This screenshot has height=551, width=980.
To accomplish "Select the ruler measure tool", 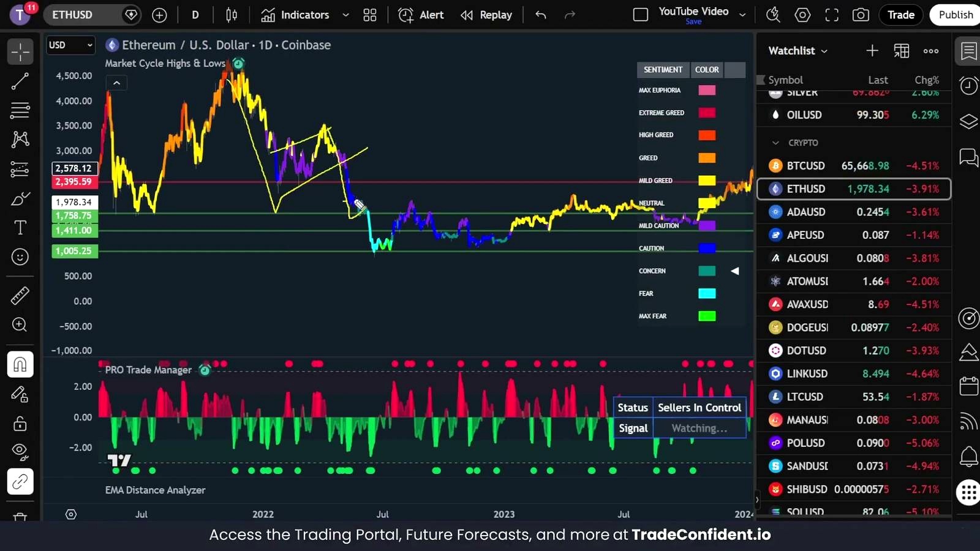I will tap(20, 296).
